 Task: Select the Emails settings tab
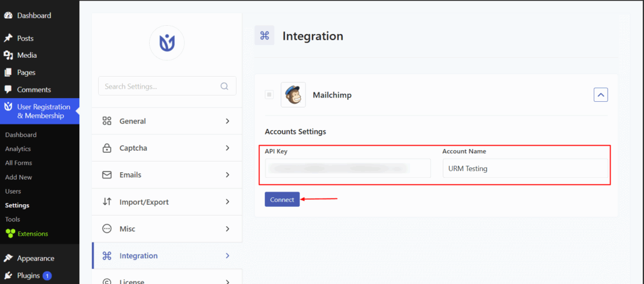point(167,175)
